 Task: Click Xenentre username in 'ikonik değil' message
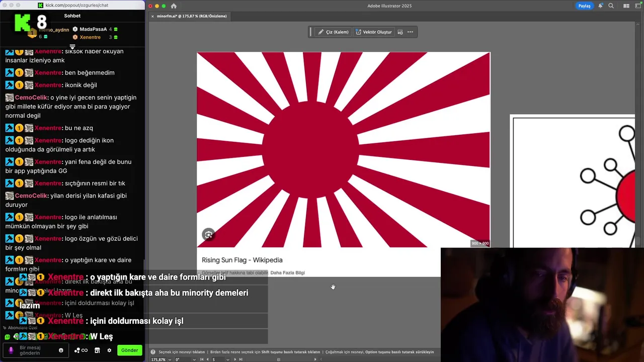pyautogui.click(x=48, y=85)
